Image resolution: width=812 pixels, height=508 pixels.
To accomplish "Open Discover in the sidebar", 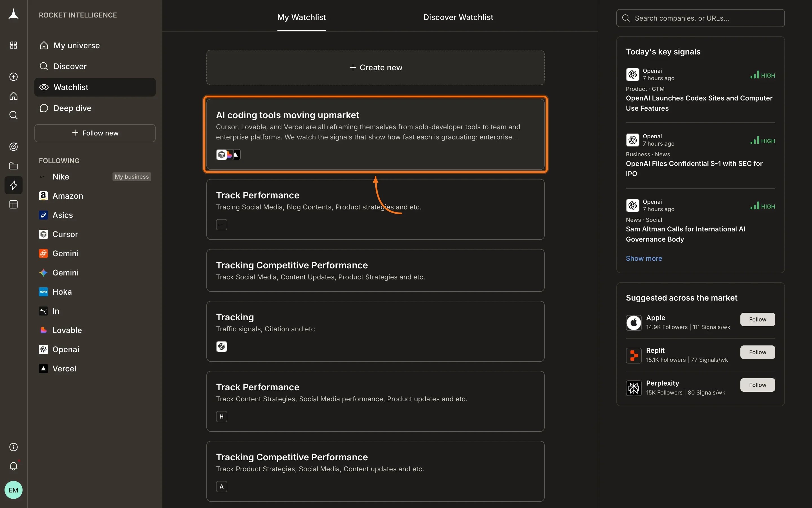I will [95, 66].
